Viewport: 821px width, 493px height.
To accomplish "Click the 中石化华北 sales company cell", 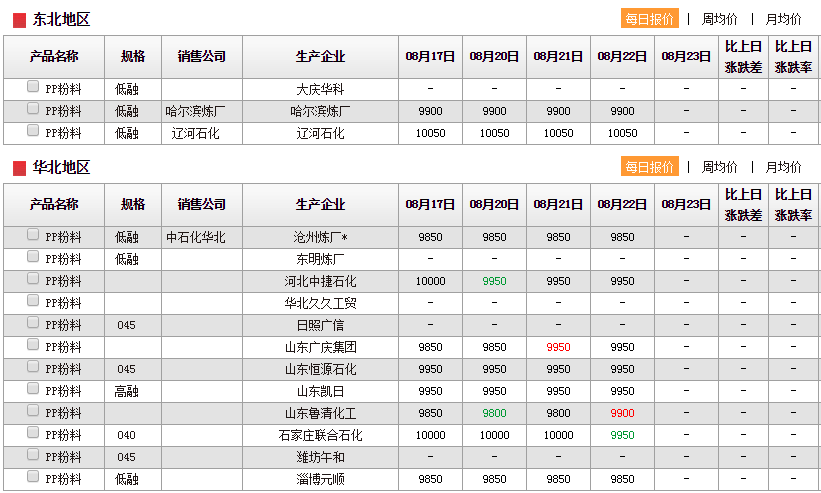I will (196, 238).
